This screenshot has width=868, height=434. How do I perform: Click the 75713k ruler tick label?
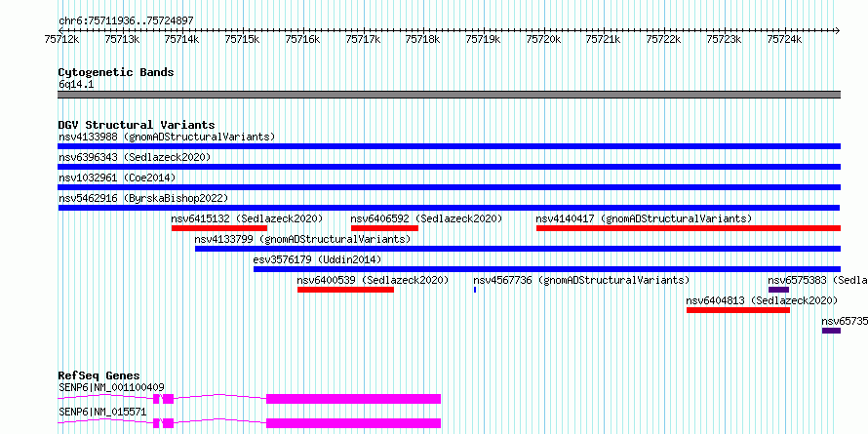tap(122, 39)
